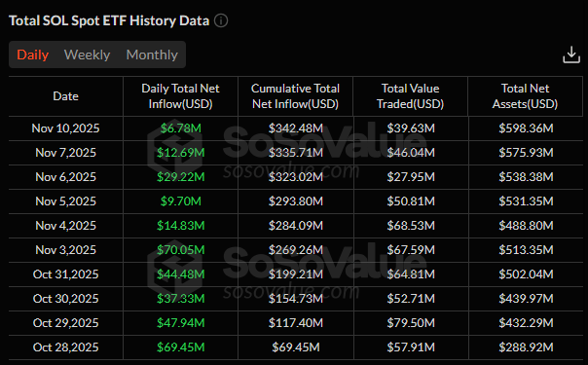Switch to the Weekly tab

87,55
